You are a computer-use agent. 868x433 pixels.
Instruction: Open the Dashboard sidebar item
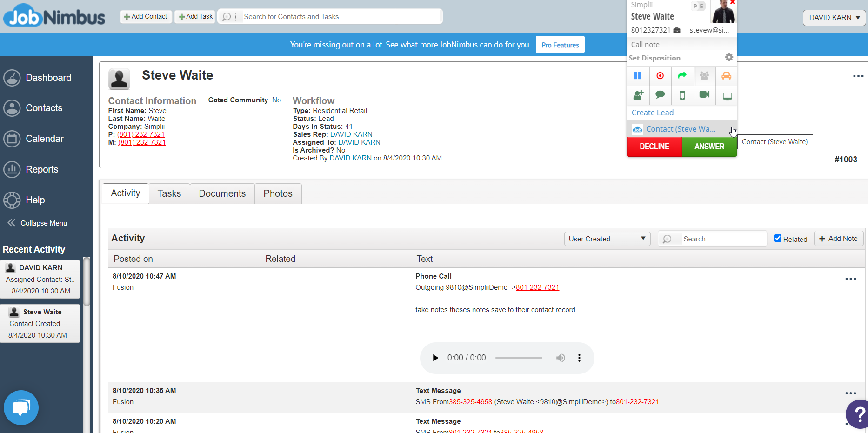(38, 78)
